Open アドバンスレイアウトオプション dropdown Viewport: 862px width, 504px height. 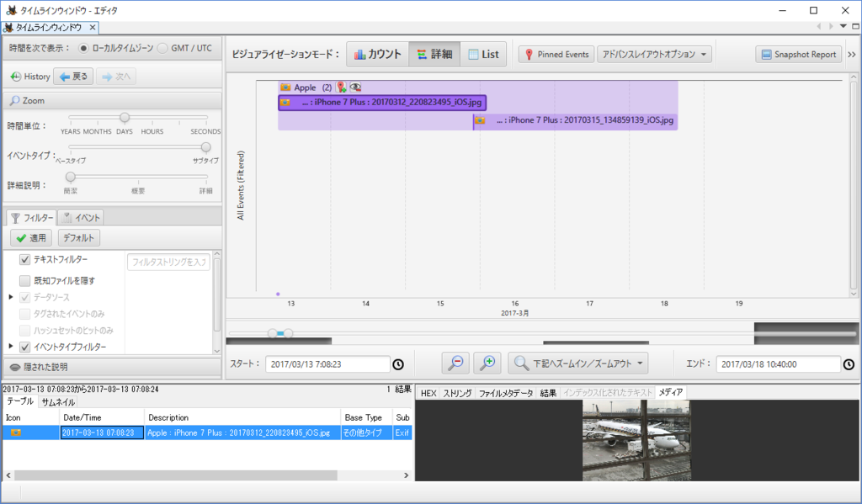(x=654, y=55)
